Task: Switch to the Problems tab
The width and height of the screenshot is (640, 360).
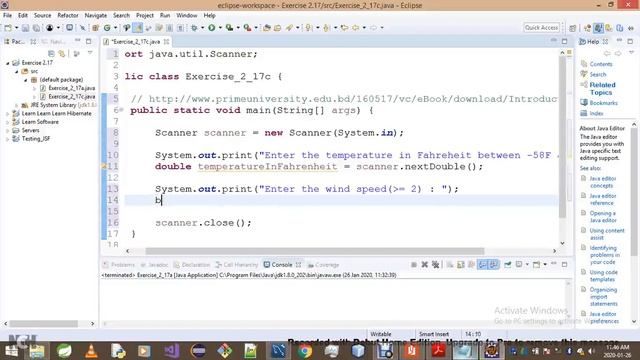Action: tap(119, 265)
